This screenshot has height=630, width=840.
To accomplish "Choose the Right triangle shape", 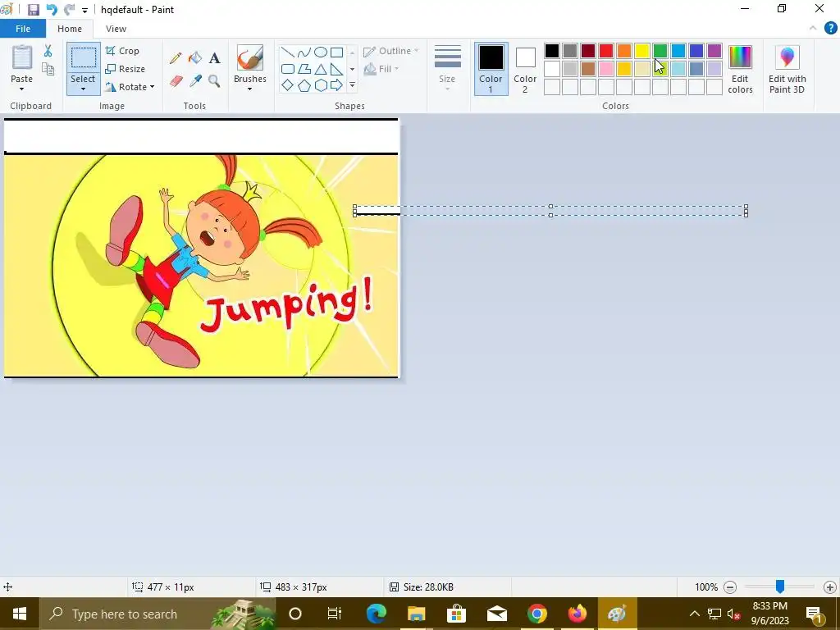I will pyautogui.click(x=336, y=69).
